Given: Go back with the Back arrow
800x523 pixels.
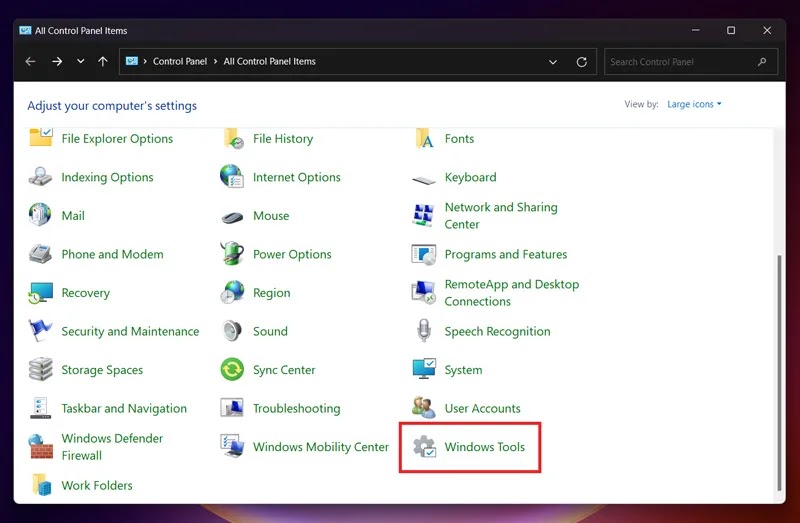Looking at the screenshot, I should click(30, 61).
